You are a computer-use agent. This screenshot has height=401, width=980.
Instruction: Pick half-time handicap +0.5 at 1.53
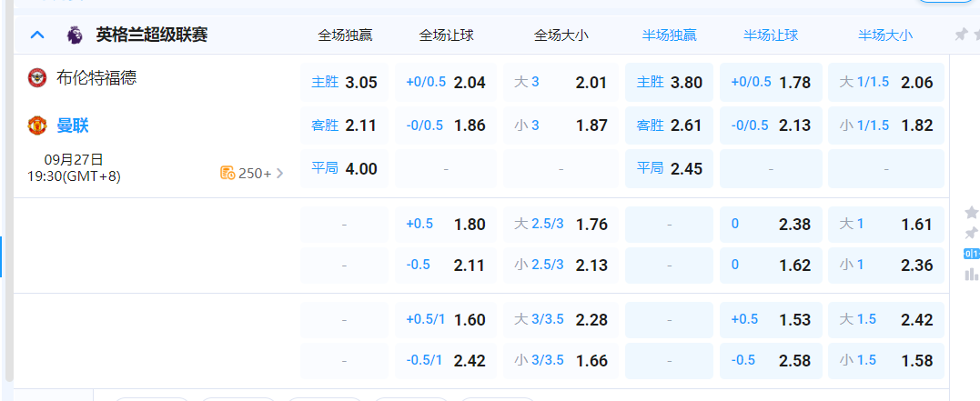[x=770, y=319]
